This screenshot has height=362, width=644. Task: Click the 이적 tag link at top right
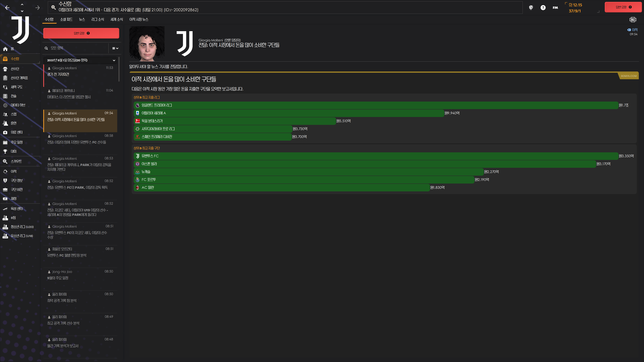[x=632, y=30]
